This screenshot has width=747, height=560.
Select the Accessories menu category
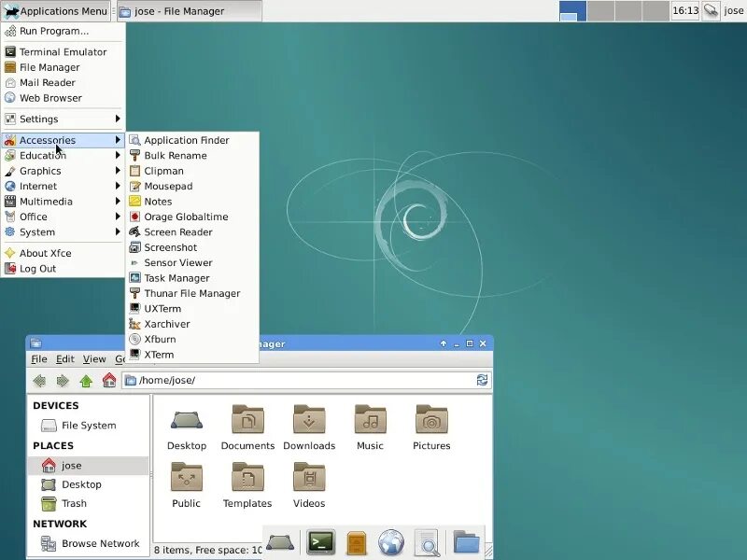pos(63,140)
